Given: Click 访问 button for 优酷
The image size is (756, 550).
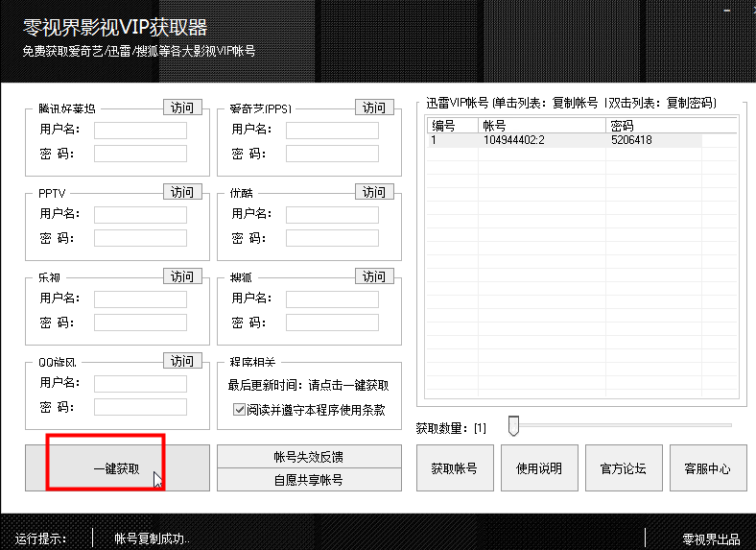Looking at the screenshot, I should click(374, 192).
